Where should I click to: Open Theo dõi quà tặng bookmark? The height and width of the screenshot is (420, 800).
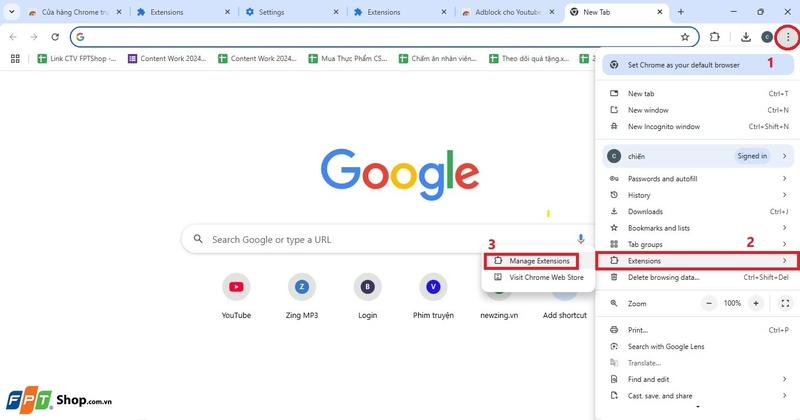tap(529, 59)
